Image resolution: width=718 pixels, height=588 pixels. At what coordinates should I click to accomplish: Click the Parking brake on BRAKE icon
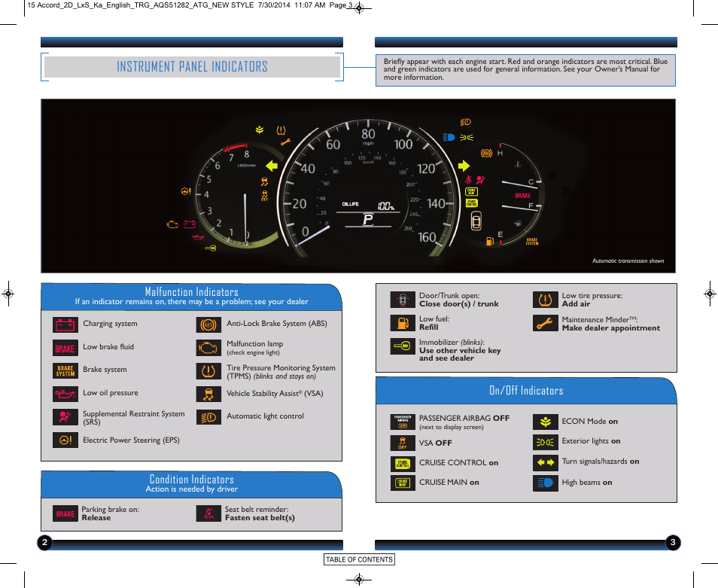tap(65, 513)
